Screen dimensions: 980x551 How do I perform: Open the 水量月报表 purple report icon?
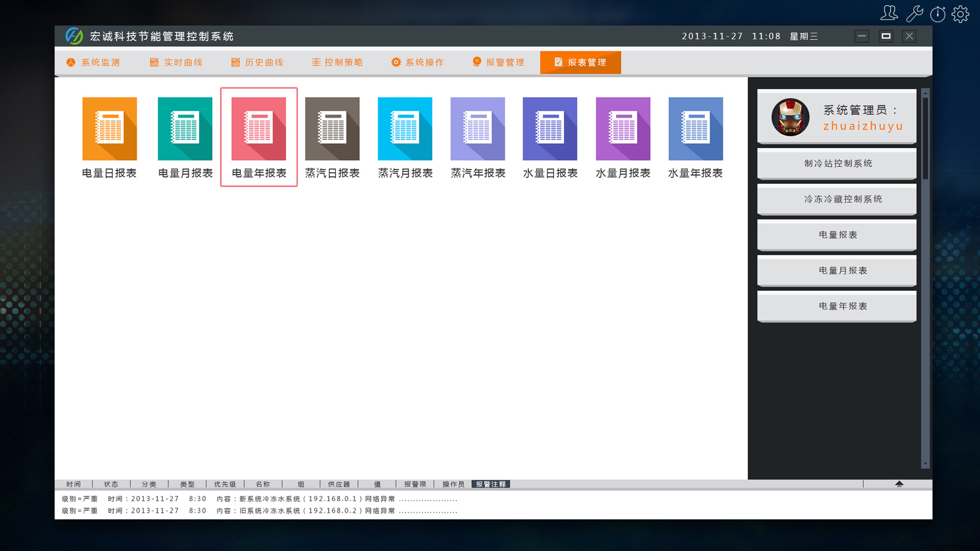623,129
